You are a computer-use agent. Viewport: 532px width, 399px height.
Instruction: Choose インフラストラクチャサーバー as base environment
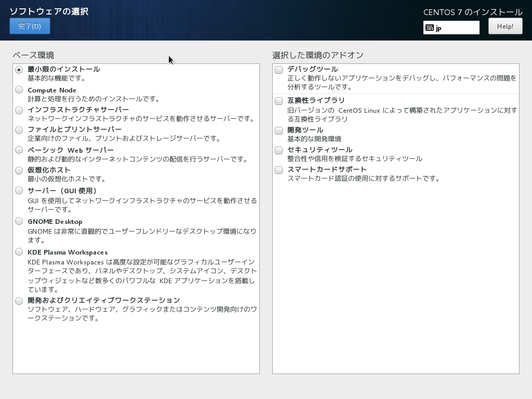point(19,110)
